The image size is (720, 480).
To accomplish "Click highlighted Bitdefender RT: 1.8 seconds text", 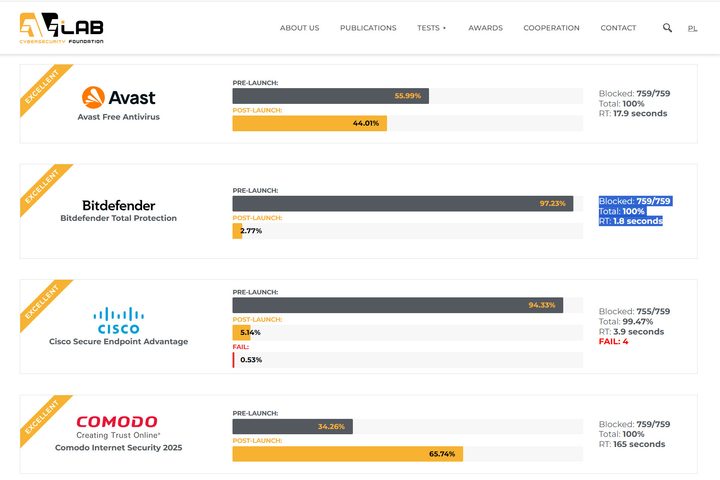I will click(x=631, y=221).
